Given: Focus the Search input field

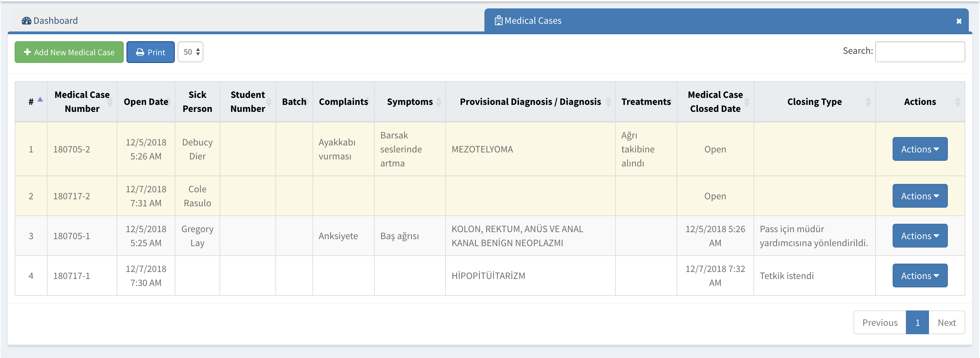Looking at the screenshot, I should [920, 52].
